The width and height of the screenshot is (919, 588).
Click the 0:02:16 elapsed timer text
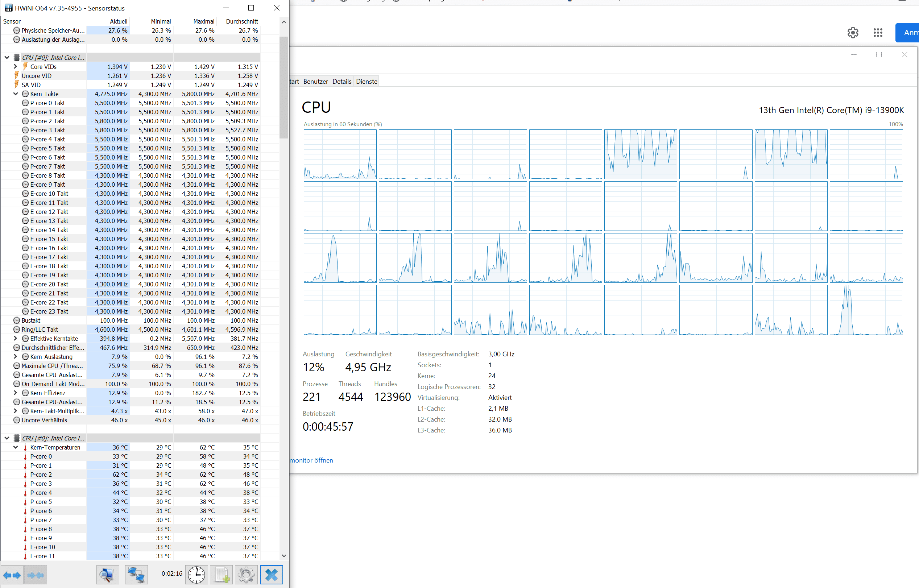click(172, 573)
